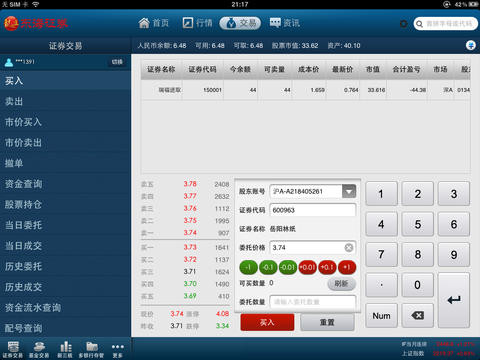Clear the 委托价格 field with X icon

tap(349, 247)
